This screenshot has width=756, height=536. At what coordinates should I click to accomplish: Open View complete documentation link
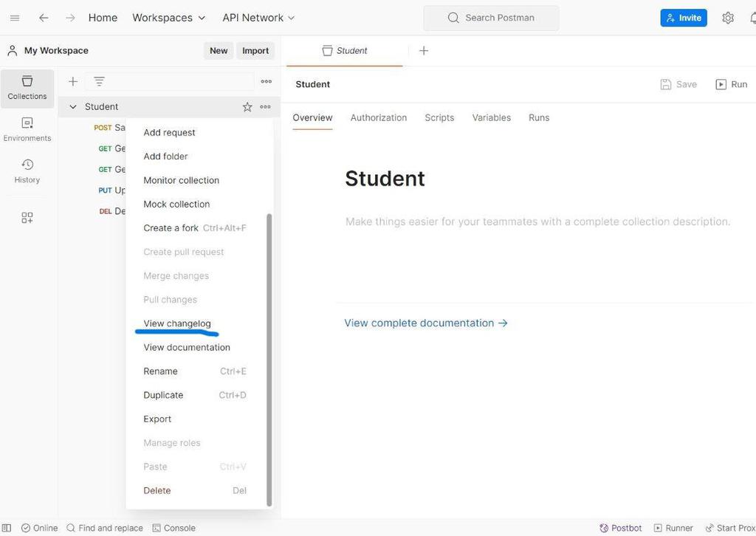point(426,323)
